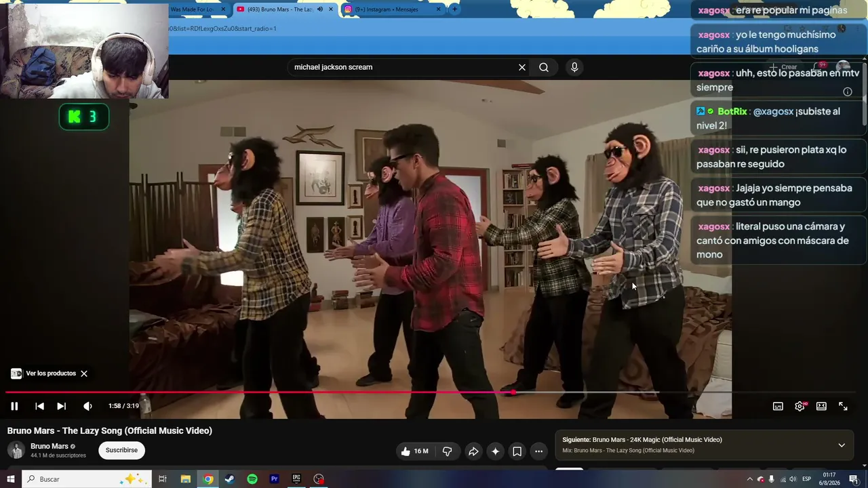
Task: Click the info icon beside the chat
Action: coord(848,91)
